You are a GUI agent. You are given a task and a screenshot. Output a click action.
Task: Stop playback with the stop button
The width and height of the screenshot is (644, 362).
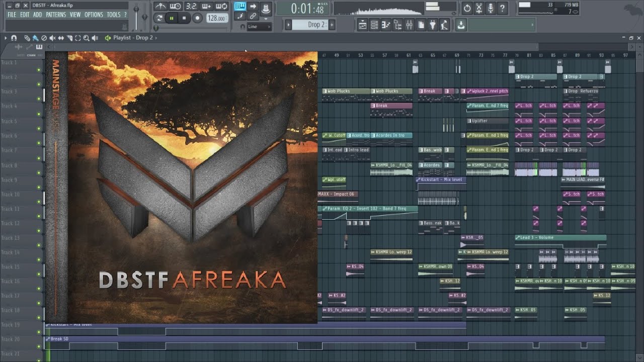[184, 18]
